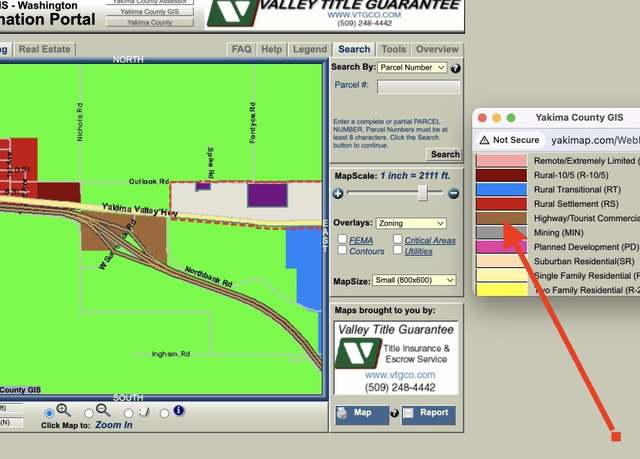Switch to the Help tab
The height and width of the screenshot is (459, 640).
[x=272, y=49]
